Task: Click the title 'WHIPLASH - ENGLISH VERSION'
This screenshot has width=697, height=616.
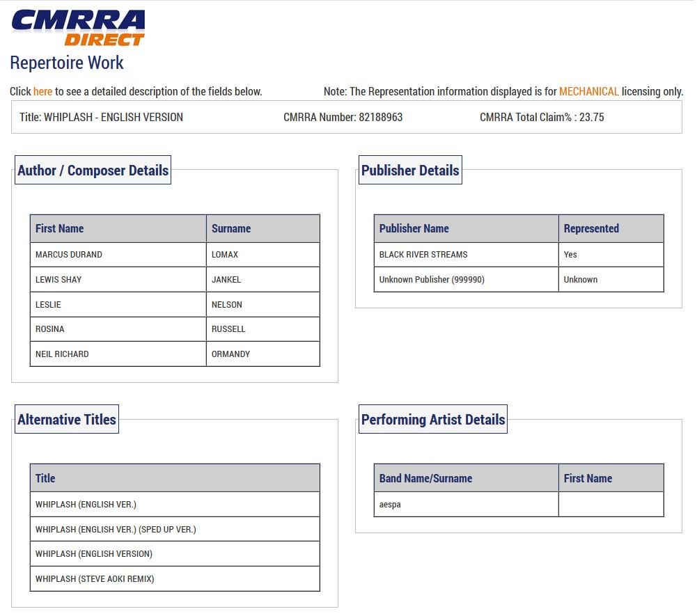Action: (x=113, y=118)
